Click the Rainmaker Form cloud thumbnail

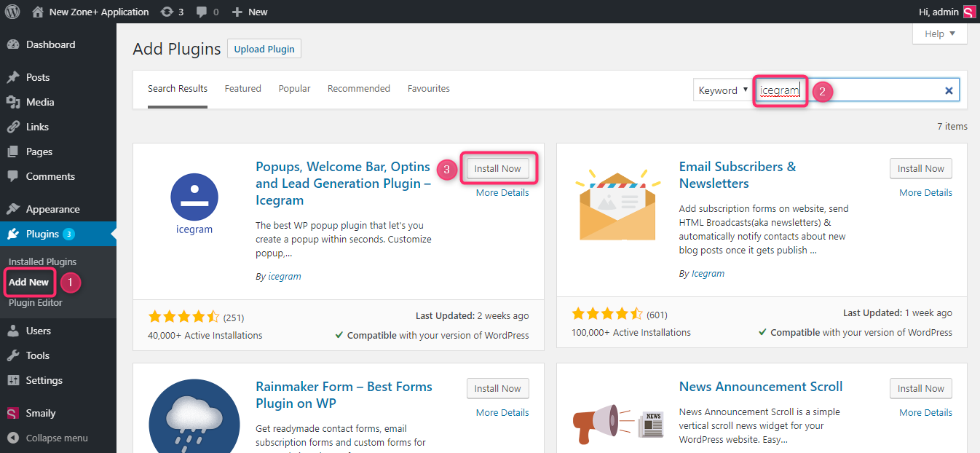194,416
